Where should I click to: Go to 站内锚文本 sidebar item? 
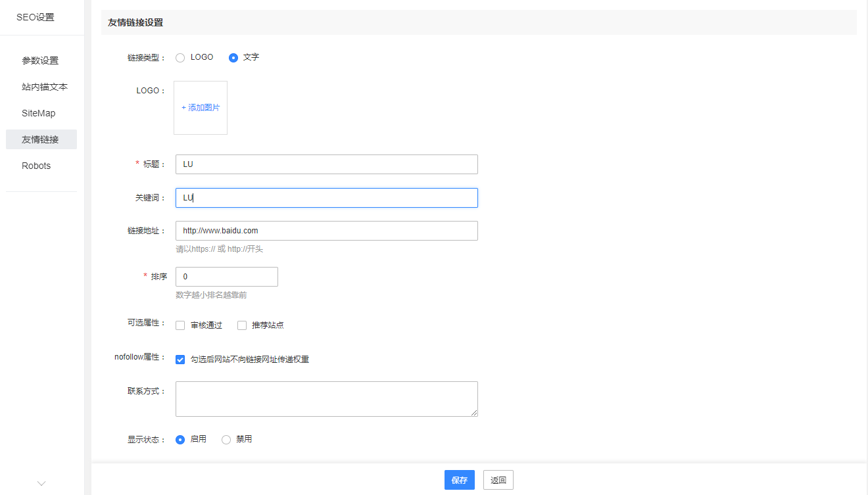click(44, 87)
